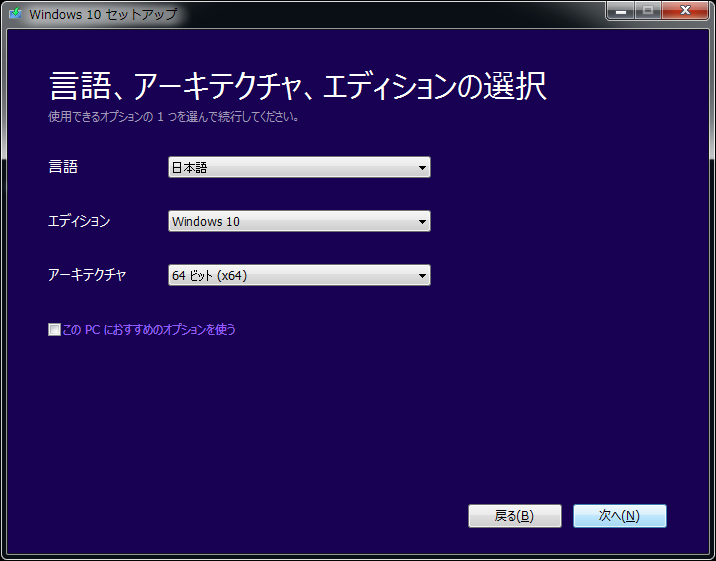Click the エディション field label
716x561 pixels.
pyautogui.click(x=79, y=221)
